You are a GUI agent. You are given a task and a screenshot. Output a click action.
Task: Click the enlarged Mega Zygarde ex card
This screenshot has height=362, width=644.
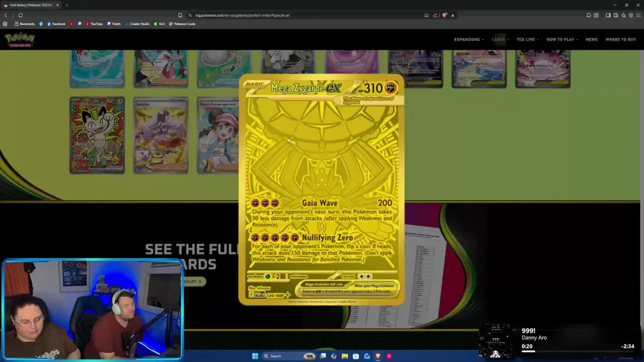(x=321, y=190)
